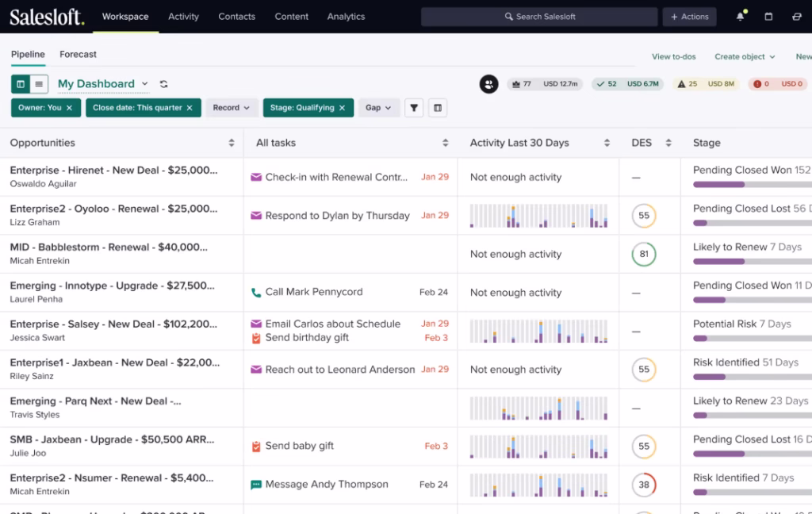Screen dimensions: 812x514
Task: Click the warning 25 USD 8M badge
Action: coord(706,84)
